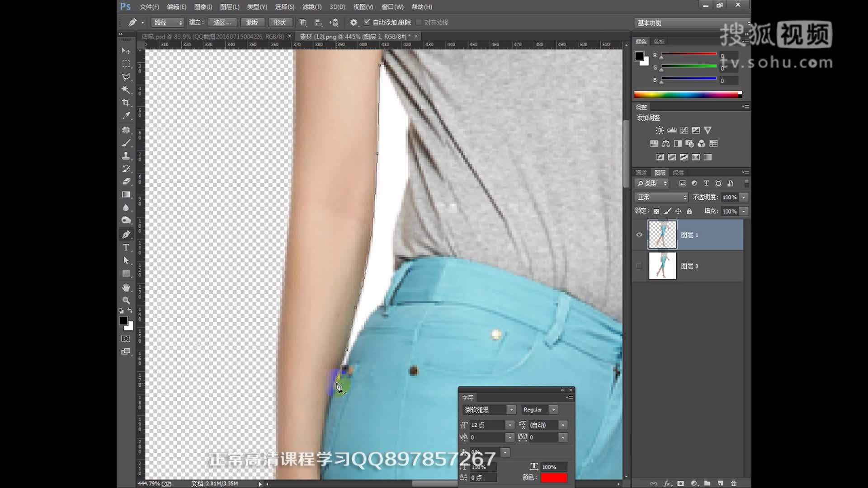Image resolution: width=868 pixels, height=488 pixels.
Task: Toggle lock position
Action: 678,211
